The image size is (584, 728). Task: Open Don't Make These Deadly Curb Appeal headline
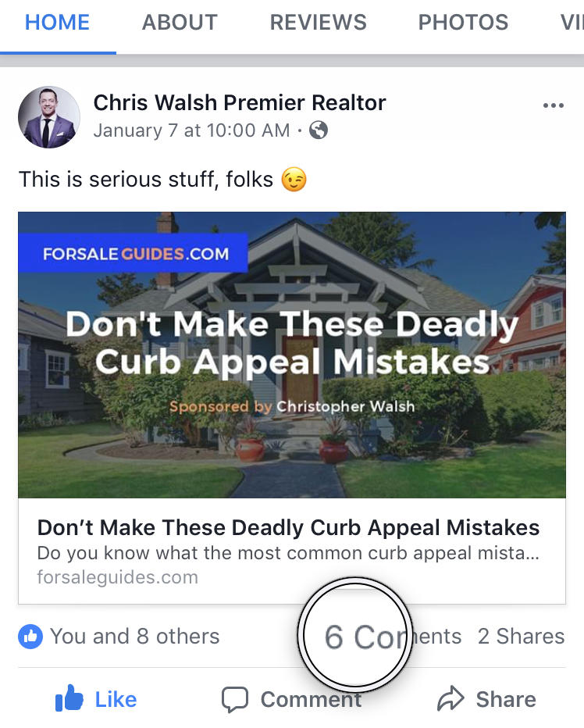pos(288,527)
